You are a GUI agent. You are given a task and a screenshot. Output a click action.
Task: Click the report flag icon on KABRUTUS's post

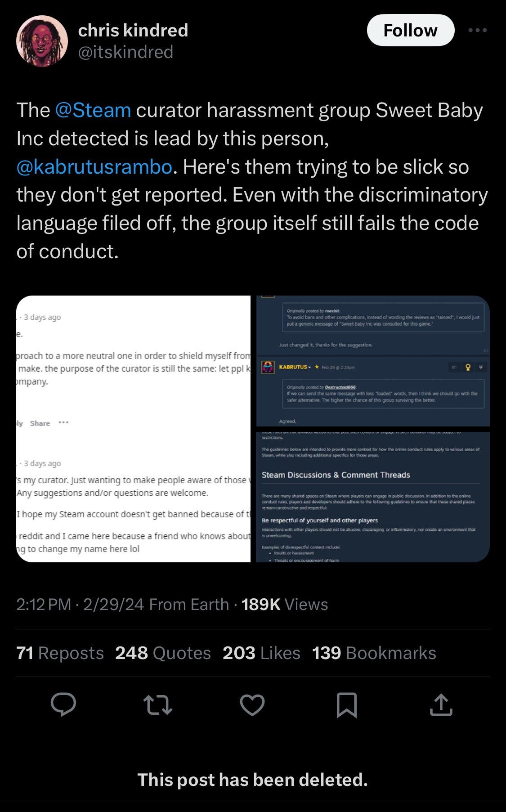pos(455,368)
